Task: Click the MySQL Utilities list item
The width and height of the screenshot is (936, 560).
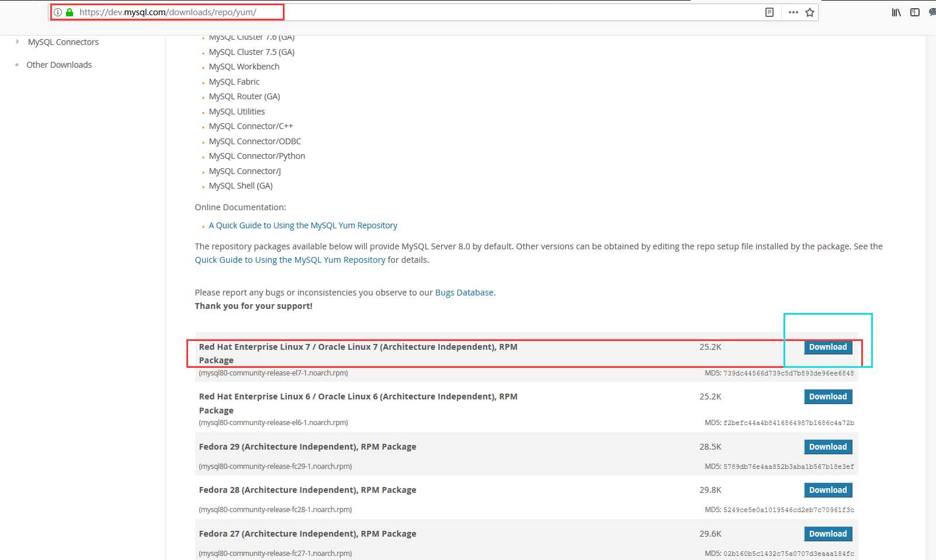Action: [237, 112]
